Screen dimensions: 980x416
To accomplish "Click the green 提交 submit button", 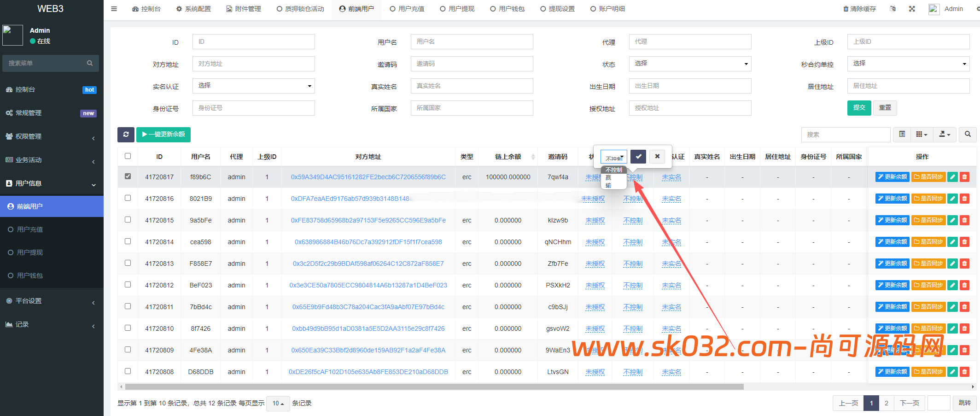I will [x=859, y=108].
